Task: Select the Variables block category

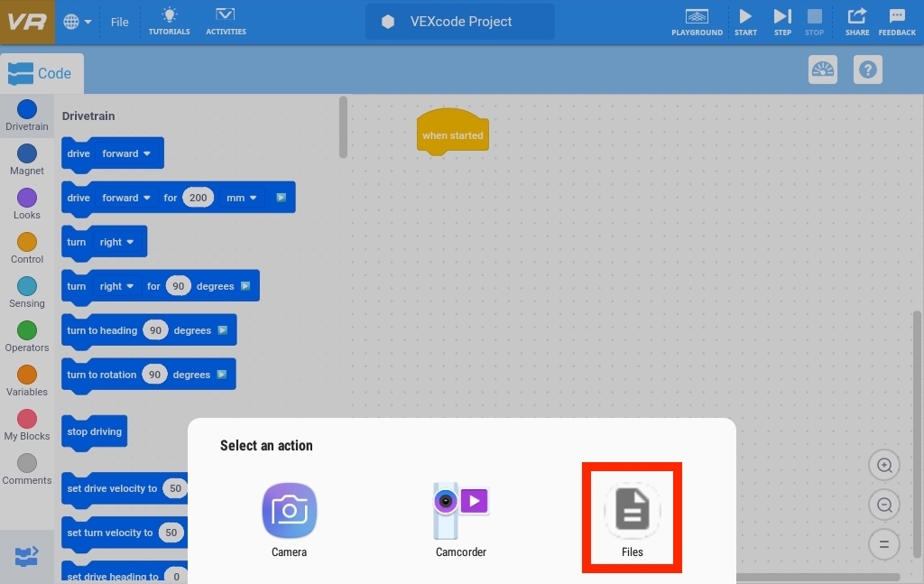Action: [x=27, y=381]
